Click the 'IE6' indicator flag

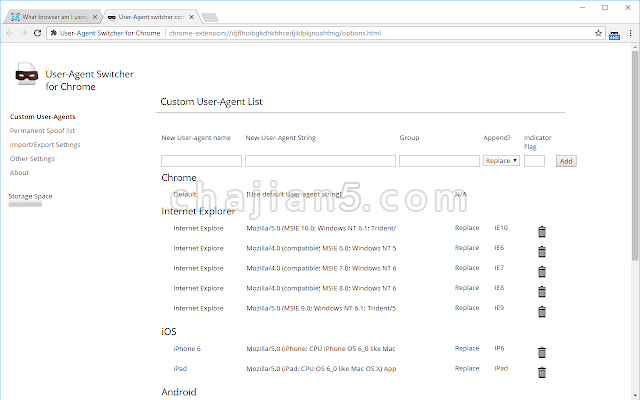coord(499,248)
